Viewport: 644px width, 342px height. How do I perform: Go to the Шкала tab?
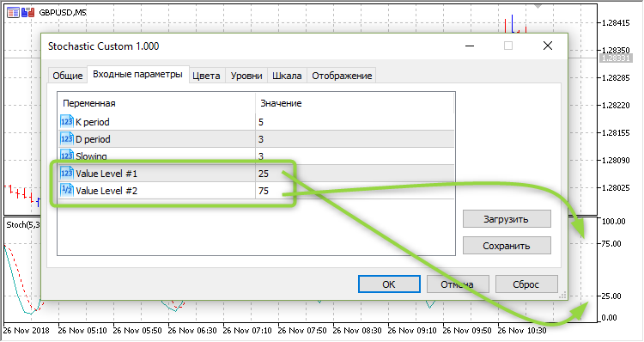pos(287,76)
